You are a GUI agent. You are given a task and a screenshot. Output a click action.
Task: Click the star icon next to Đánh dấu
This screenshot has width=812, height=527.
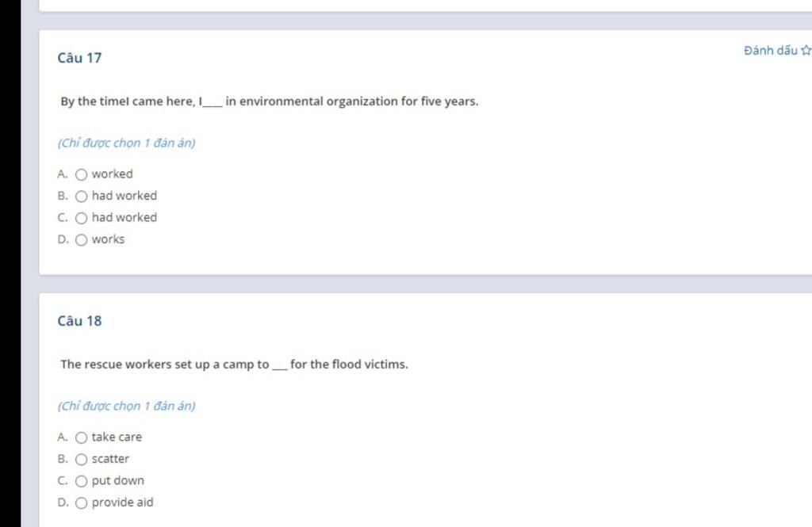[806, 50]
